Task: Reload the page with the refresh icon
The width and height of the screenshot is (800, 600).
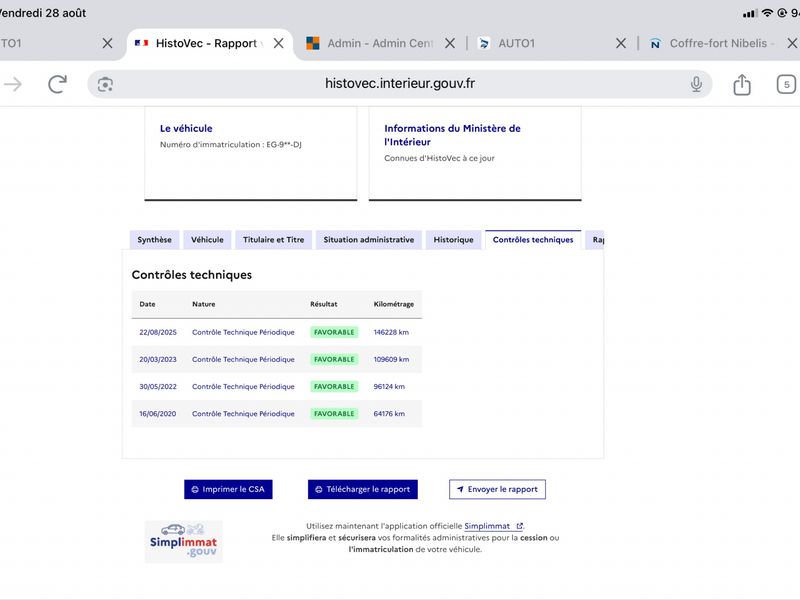Action: point(58,84)
